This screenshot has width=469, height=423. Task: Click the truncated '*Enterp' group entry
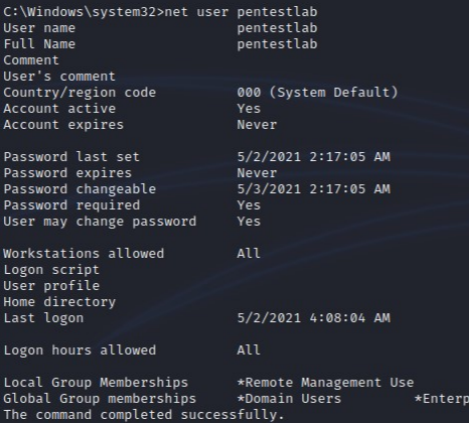point(442,399)
